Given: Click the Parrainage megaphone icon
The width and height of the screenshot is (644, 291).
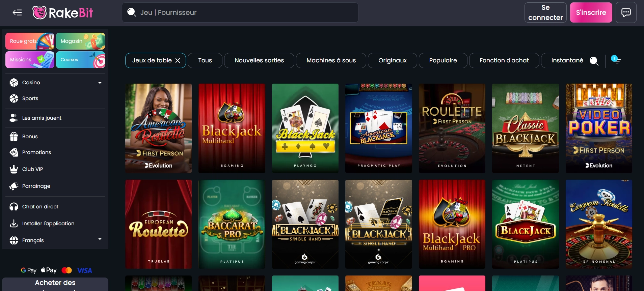Looking at the screenshot, I should [x=14, y=186].
